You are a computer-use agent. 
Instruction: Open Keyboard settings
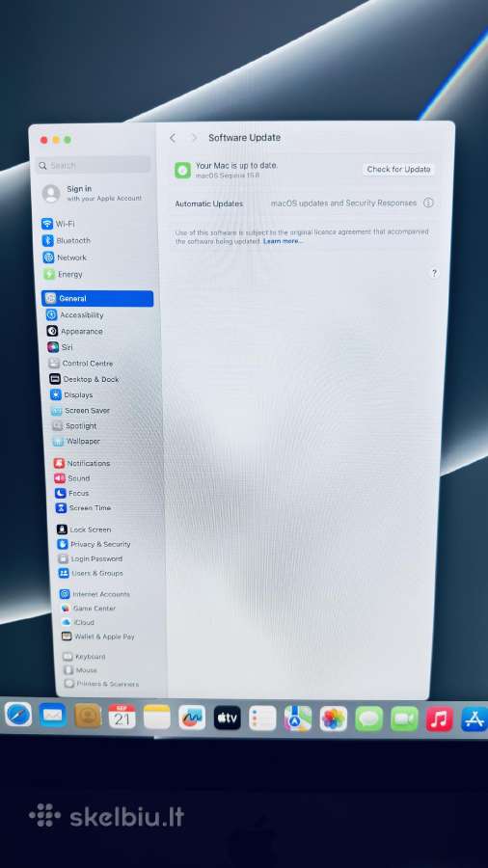click(84, 657)
